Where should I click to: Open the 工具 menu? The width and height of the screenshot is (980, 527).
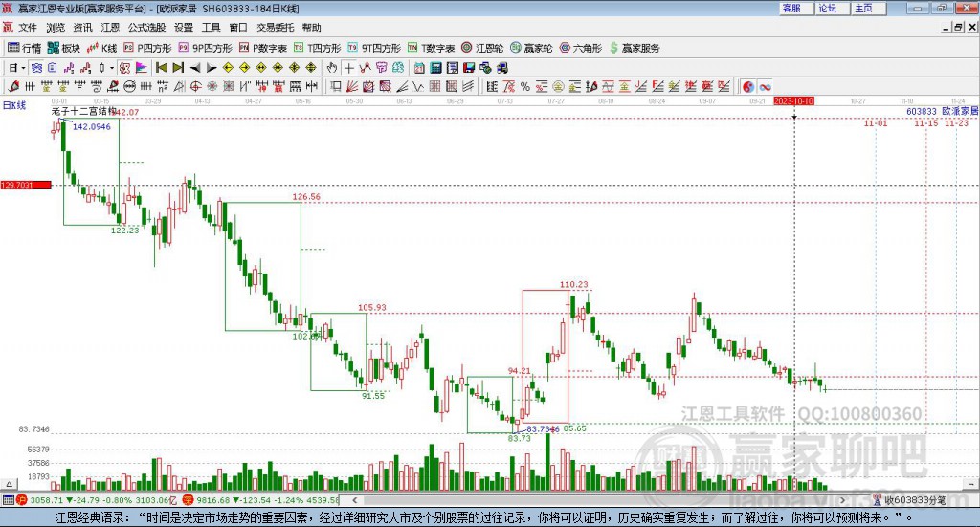pos(211,28)
